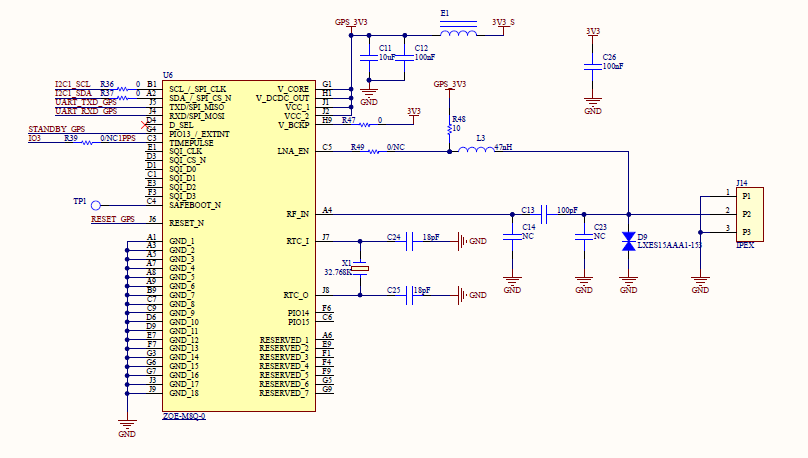Click the D9 diode symbol
The width and height of the screenshot is (808, 458).
(x=628, y=242)
